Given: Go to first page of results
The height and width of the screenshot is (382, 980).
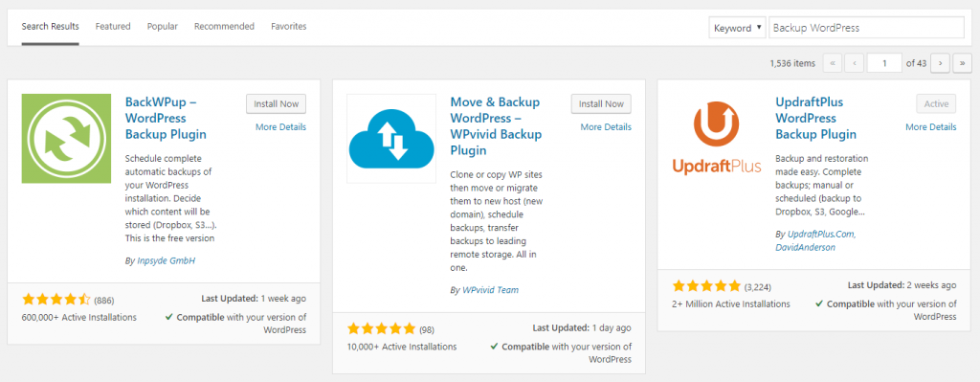Looking at the screenshot, I should (833, 62).
